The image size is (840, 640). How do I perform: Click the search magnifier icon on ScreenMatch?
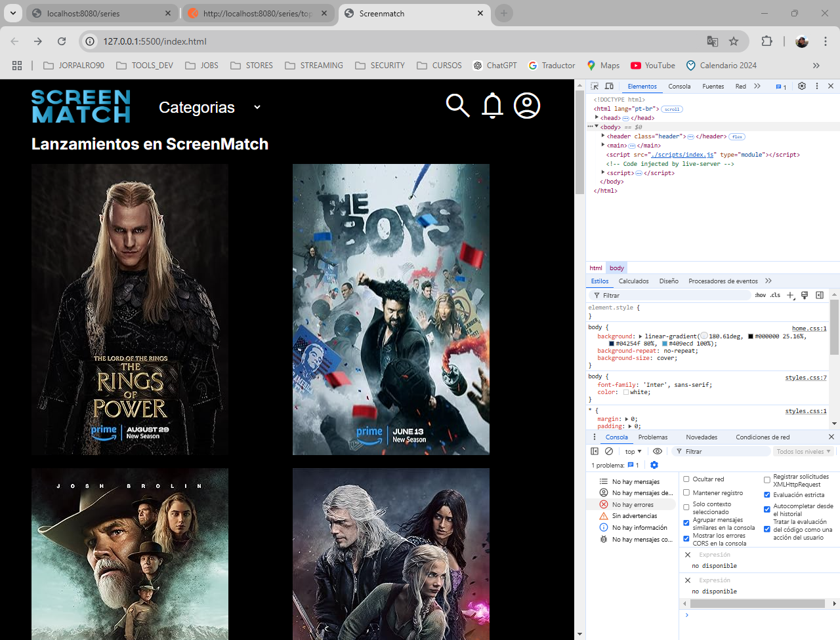tap(457, 105)
